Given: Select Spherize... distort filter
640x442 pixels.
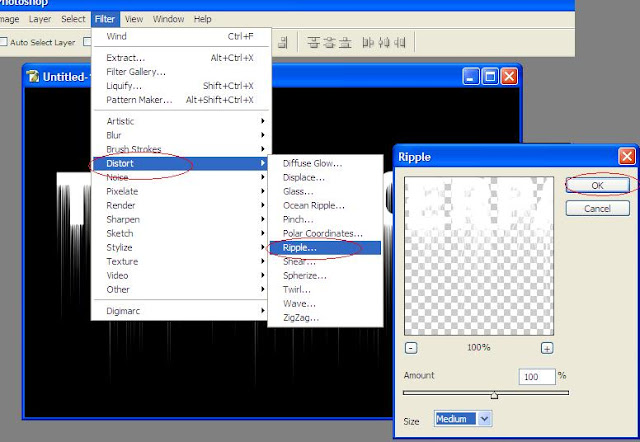Looking at the screenshot, I should (325, 275).
